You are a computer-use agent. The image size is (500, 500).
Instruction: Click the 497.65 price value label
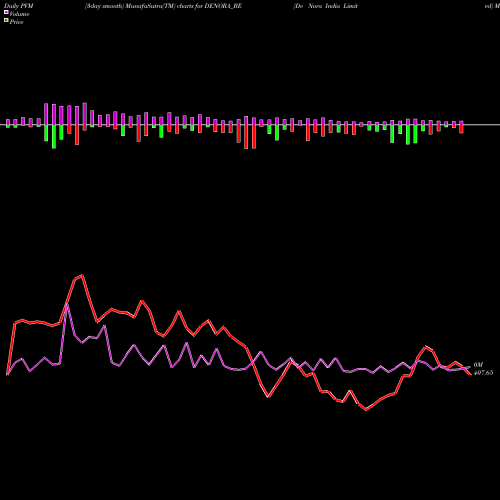[x=483, y=373]
